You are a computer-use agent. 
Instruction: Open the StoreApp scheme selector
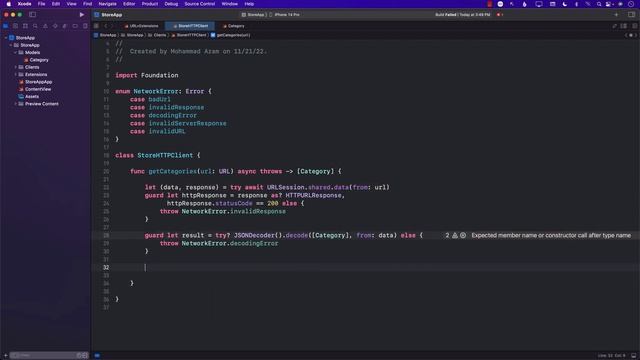(x=253, y=15)
